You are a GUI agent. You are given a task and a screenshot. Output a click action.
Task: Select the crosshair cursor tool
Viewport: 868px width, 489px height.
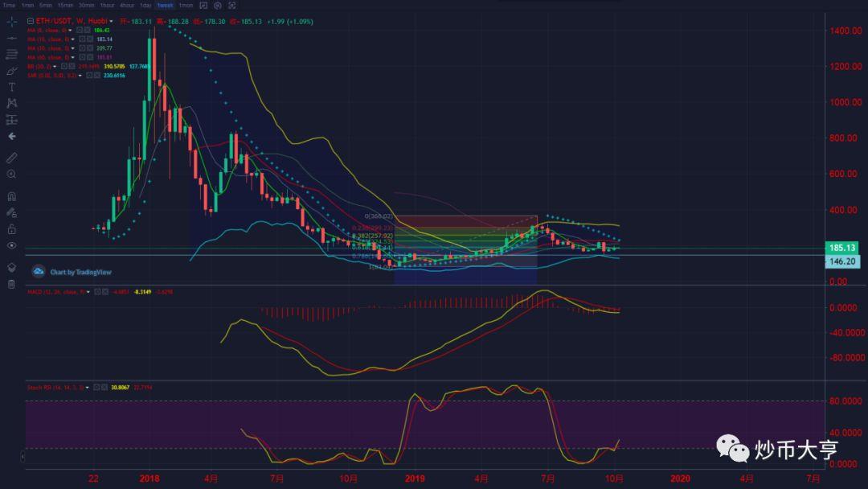[x=12, y=22]
